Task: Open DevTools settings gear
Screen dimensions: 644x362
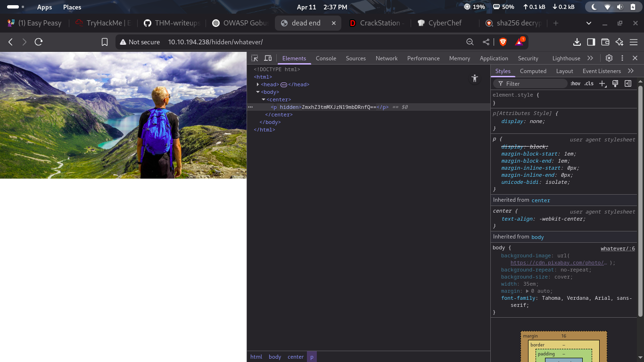Action: (609, 58)
